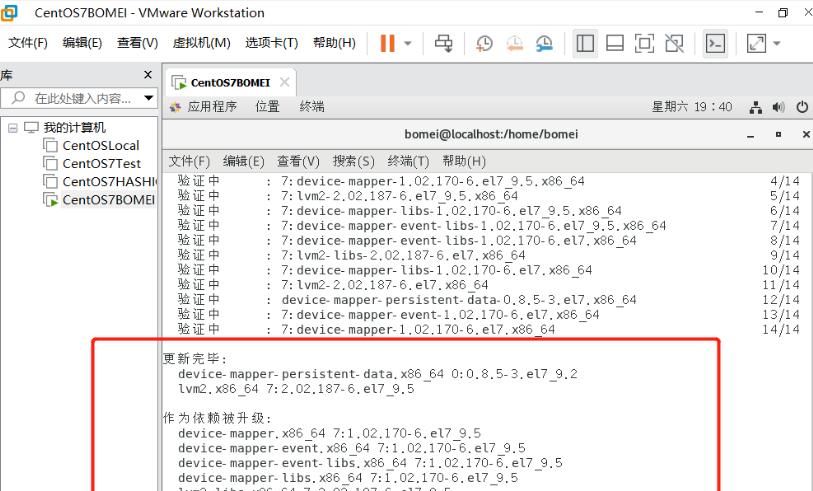Click the 作为依赖被升级: text line
The width and height of the screenshot is (813, 491).
217,418
